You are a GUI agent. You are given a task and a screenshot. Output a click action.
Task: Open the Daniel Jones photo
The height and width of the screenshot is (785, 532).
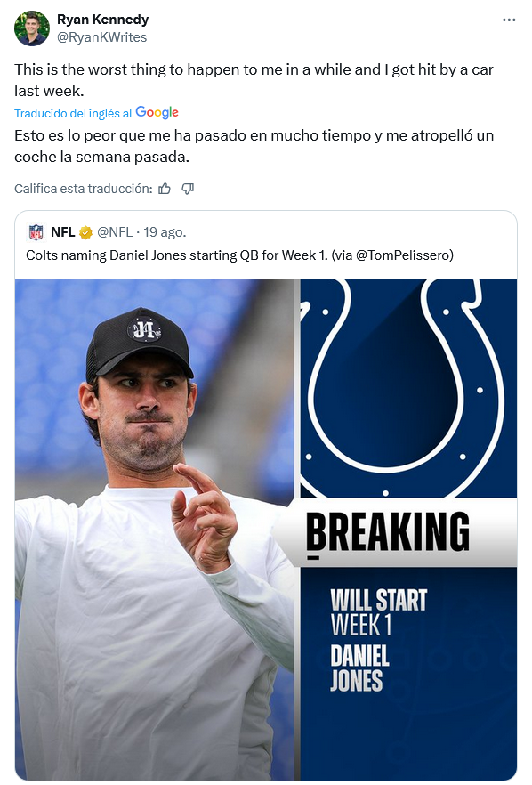(157, 530)
